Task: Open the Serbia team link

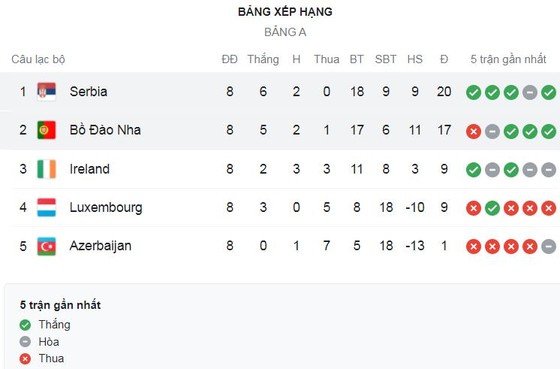Action: (x=88, y=91)
